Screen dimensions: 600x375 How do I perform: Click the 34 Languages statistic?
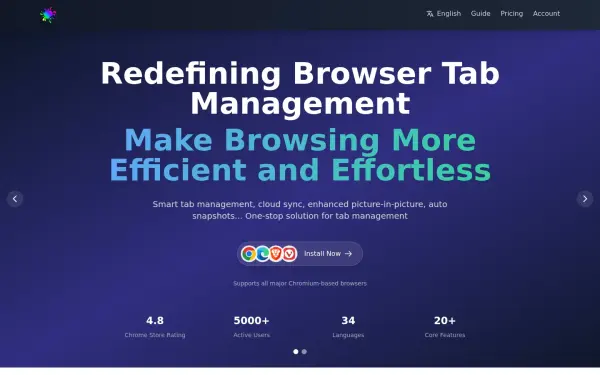tap(348, 326)
